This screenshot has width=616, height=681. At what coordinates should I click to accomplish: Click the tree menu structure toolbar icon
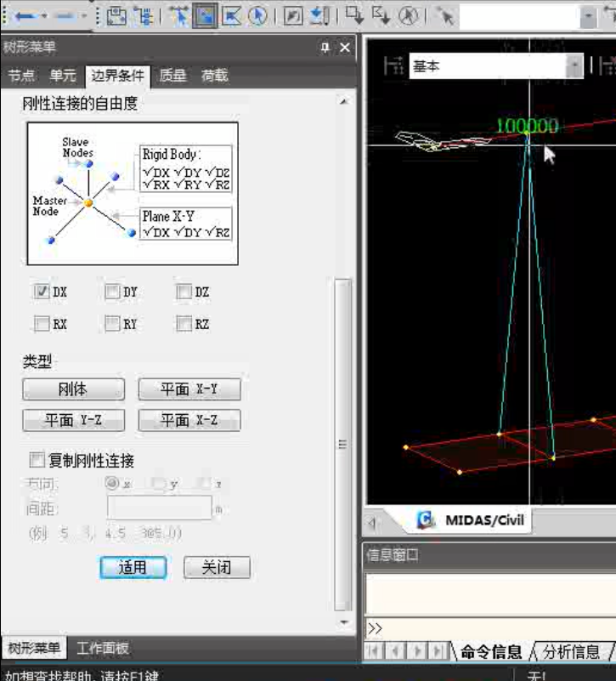(x=144, y=15)
